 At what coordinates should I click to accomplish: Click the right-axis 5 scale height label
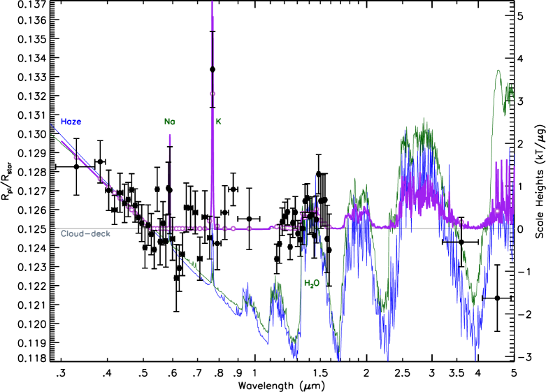pyautogui.click(x=520, y=16)
